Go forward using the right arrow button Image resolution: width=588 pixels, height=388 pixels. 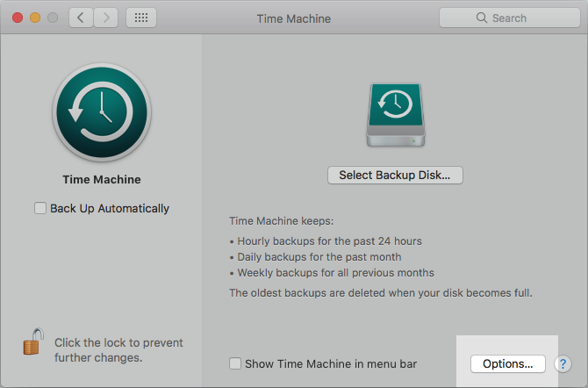point(107,18)
